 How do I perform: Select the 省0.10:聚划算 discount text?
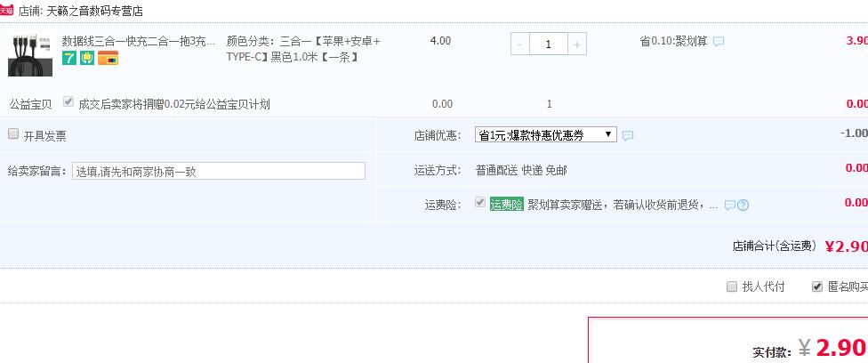pos(674,42)
